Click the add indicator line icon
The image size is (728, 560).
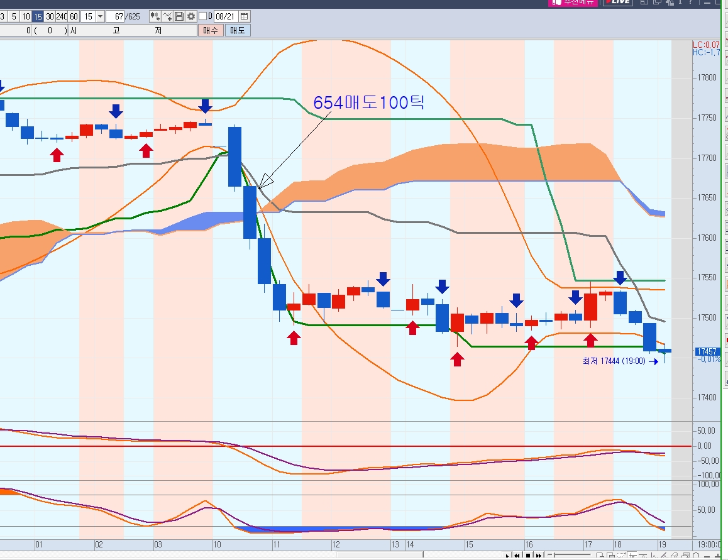(x=167, y=17)
